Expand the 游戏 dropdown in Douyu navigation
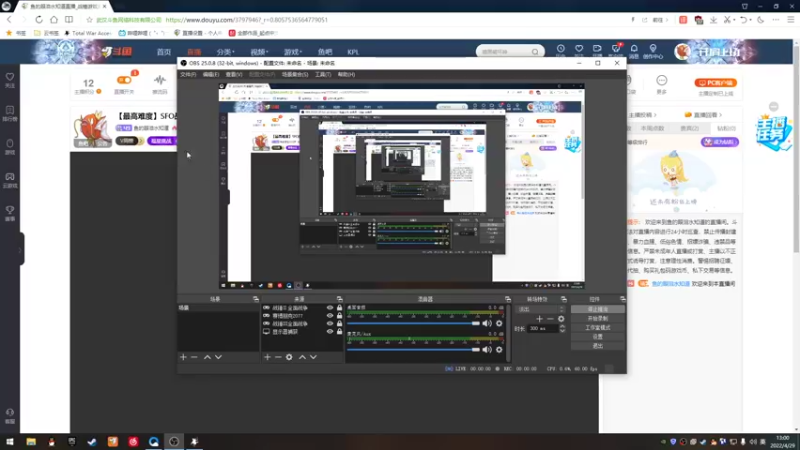Screen dimensions: 800x450 [293, 52]
